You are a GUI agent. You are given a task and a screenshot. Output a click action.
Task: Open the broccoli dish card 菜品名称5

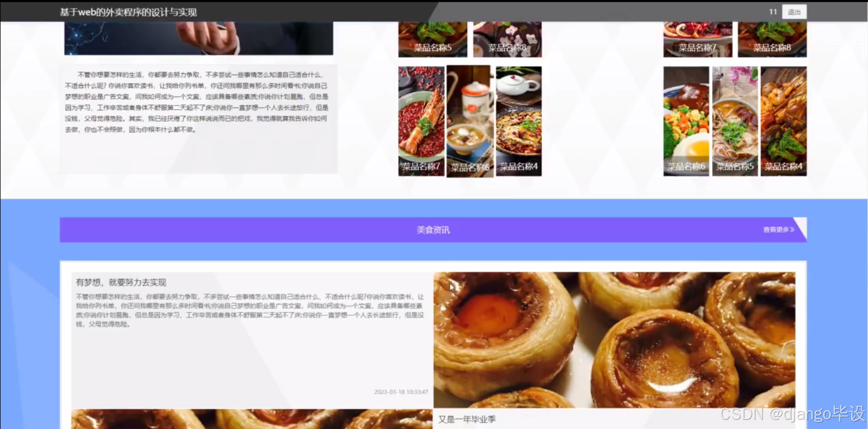(x=432, y=39)
